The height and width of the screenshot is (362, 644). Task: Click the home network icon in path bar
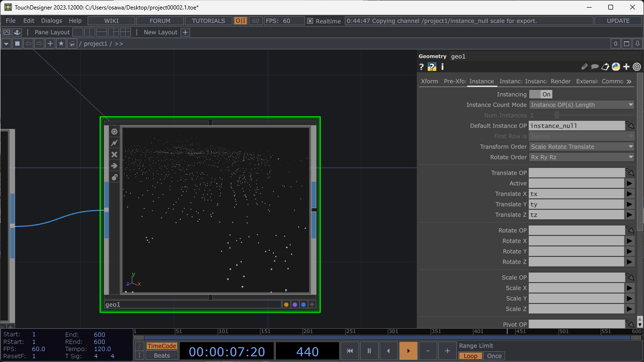pyautogui.click(x=72, y=44)
